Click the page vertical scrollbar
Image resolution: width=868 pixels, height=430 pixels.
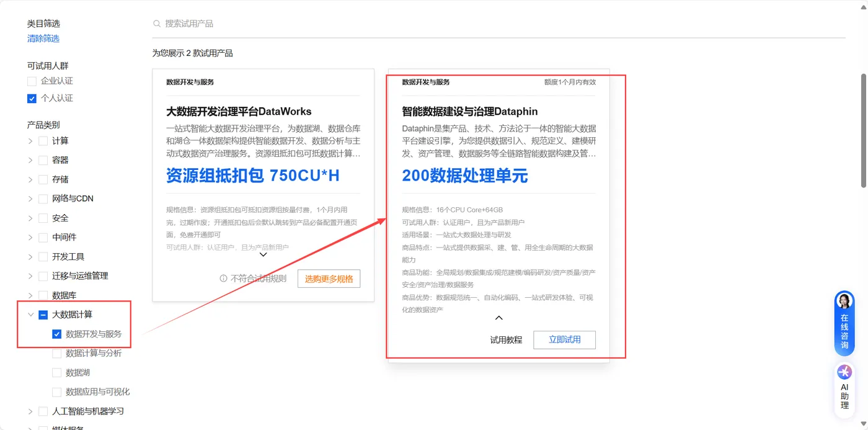[864, 130]
